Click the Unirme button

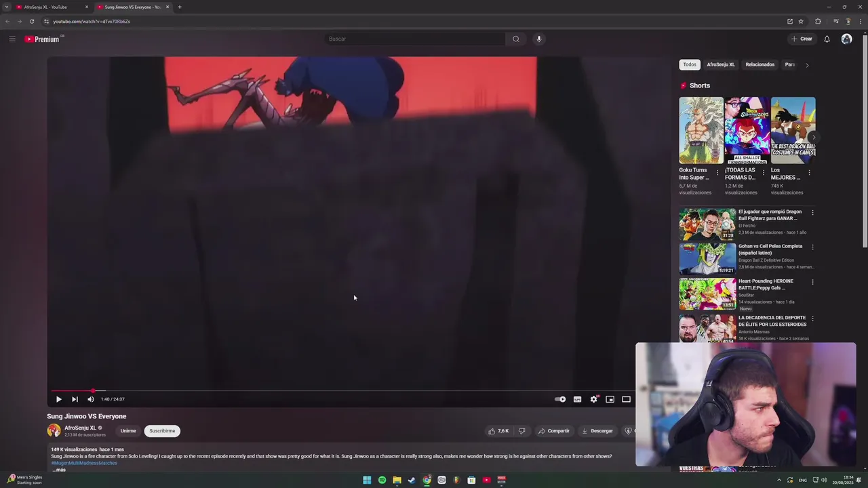click(x=128, y=430)
